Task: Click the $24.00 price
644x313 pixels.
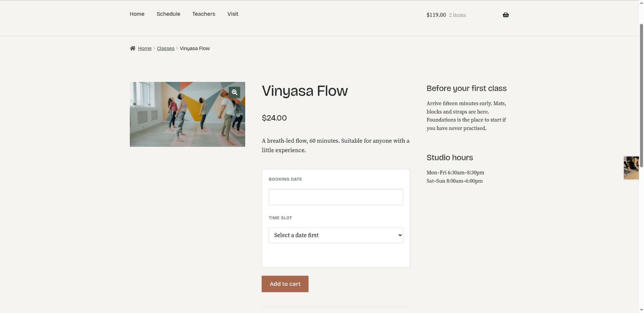Action: point(274,118)
